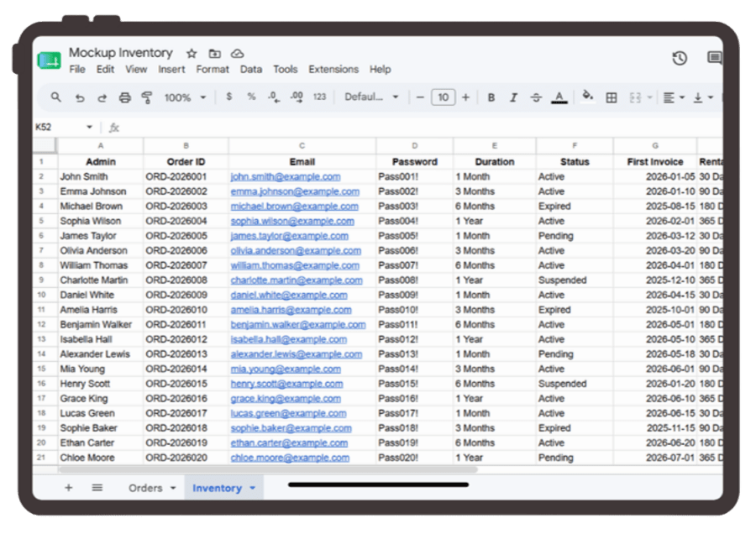
Task: Click the horizontal scrollbar below the grid
Action: (x=269, y=469)
